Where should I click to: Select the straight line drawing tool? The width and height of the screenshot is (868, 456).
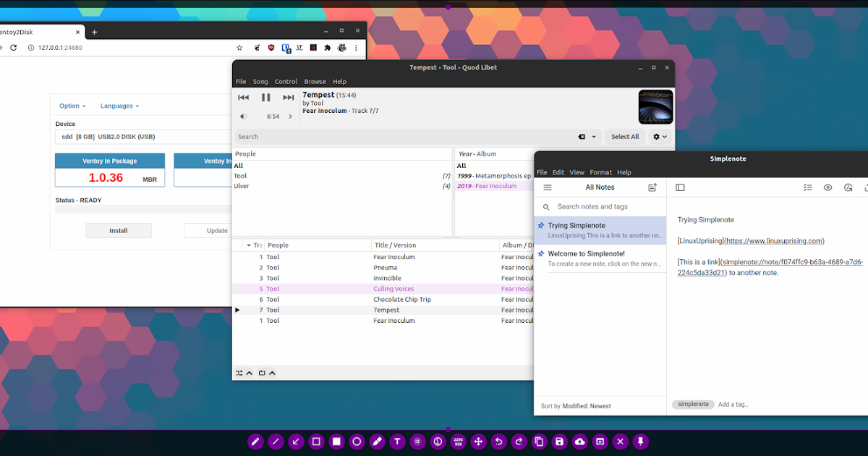[276, 442]
